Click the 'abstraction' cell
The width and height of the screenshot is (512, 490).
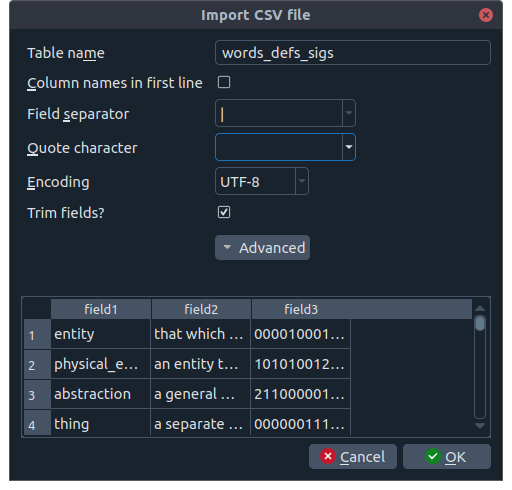click(x=101, y=394)
